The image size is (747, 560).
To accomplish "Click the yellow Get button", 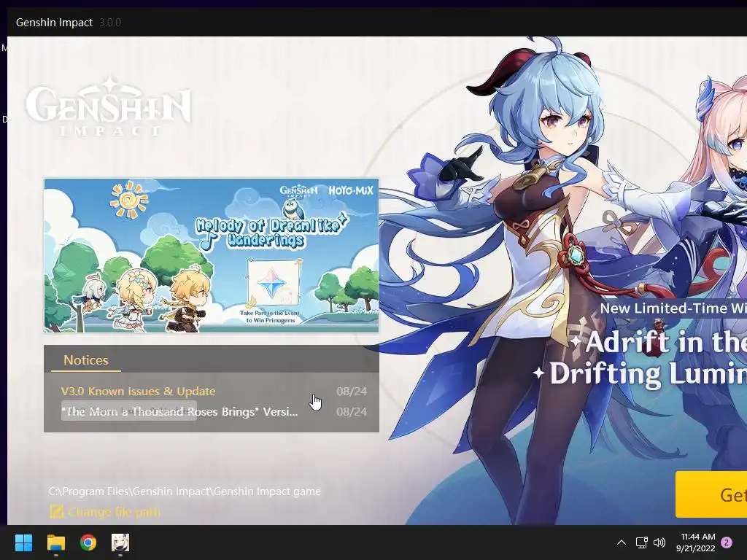I will (x=711, y=495).
